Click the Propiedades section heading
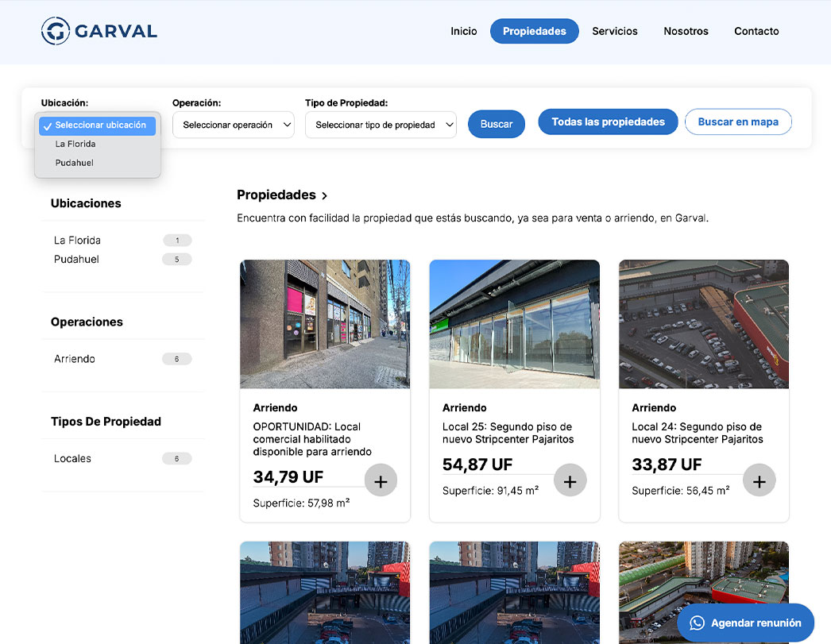 click(x=276, y=195)
